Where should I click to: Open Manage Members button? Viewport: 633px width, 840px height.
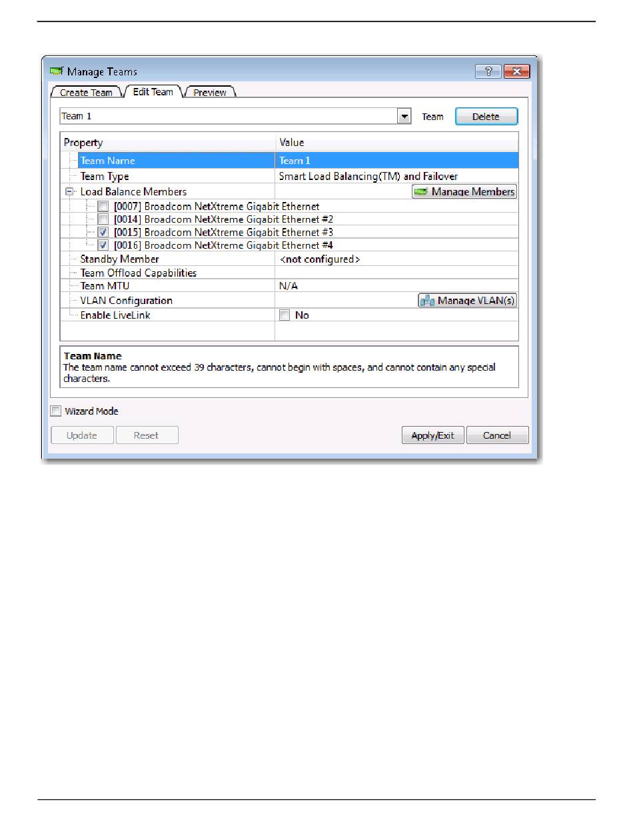(x=464, y=192)
